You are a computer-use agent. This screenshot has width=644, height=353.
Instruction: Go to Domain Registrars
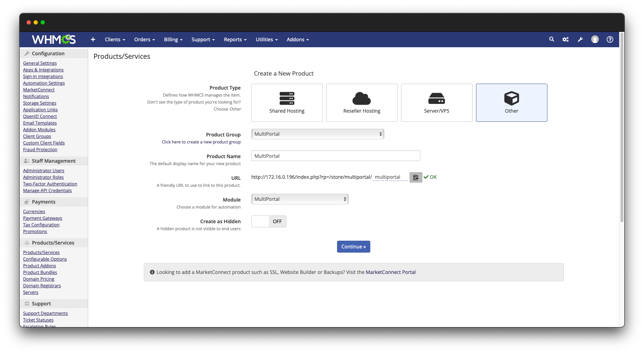pos(42,286)
